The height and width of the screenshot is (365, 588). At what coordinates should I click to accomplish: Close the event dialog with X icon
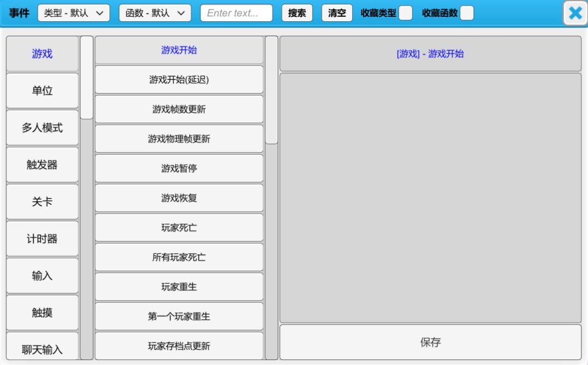click(x=575, y=13)
